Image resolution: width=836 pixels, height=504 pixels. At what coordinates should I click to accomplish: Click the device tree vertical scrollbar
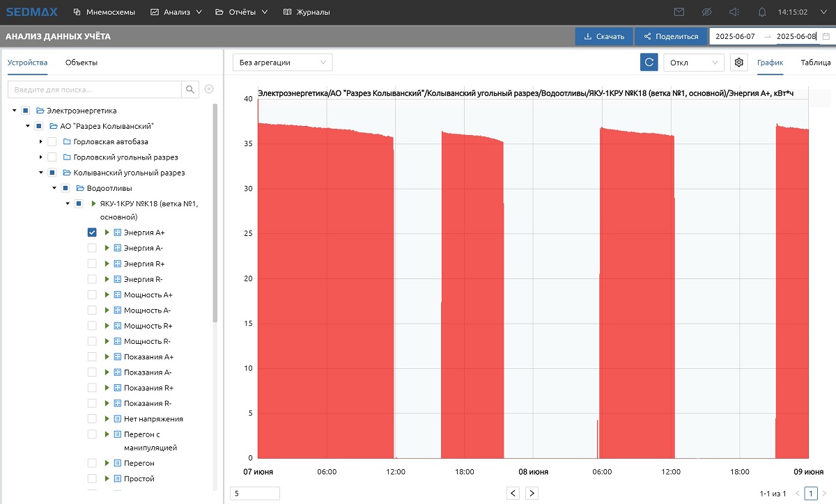[215, 209]
